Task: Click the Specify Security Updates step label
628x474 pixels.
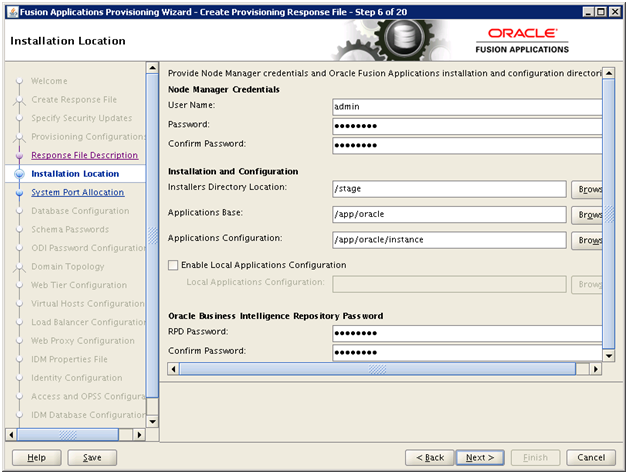Action: pyautogui.click(x=82, y=118)
